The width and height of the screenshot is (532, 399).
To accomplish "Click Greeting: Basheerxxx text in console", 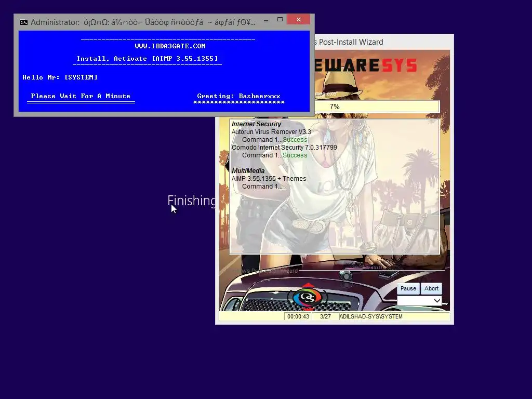I will coord(239,96).
